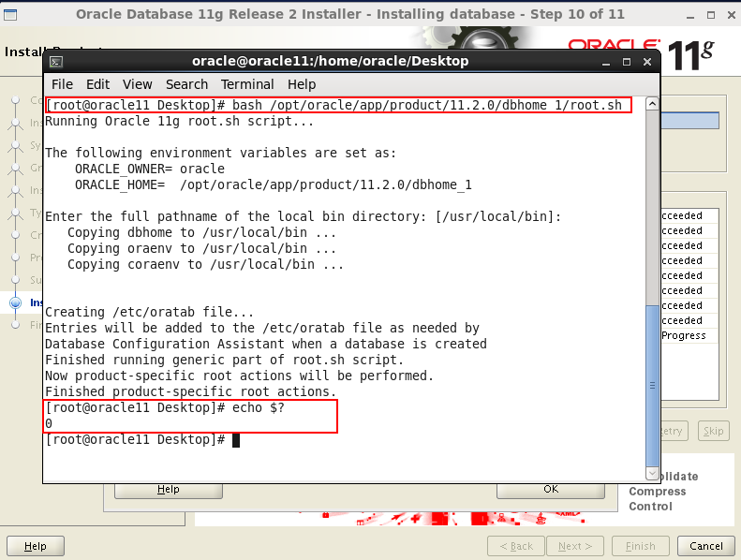Click 'Finished product-specific root actions.' line
The height and width of the screenshot is (560, 741).
[190, 391]
